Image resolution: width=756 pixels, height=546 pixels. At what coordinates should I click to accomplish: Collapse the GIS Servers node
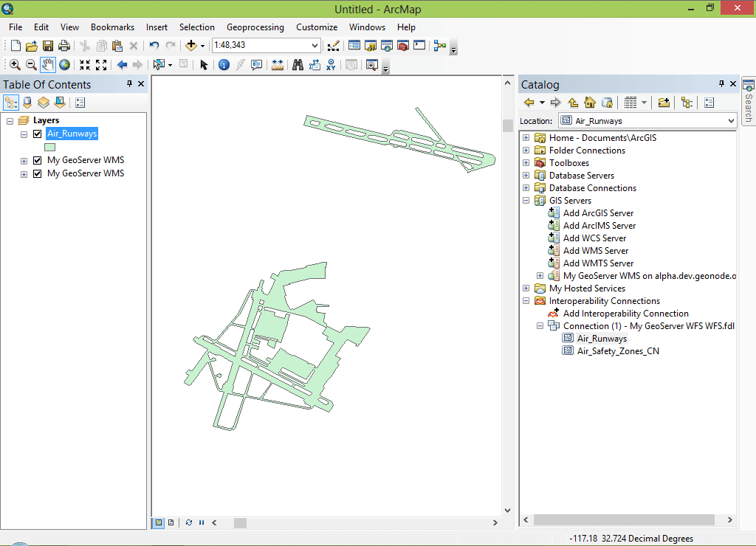[526, 201]
